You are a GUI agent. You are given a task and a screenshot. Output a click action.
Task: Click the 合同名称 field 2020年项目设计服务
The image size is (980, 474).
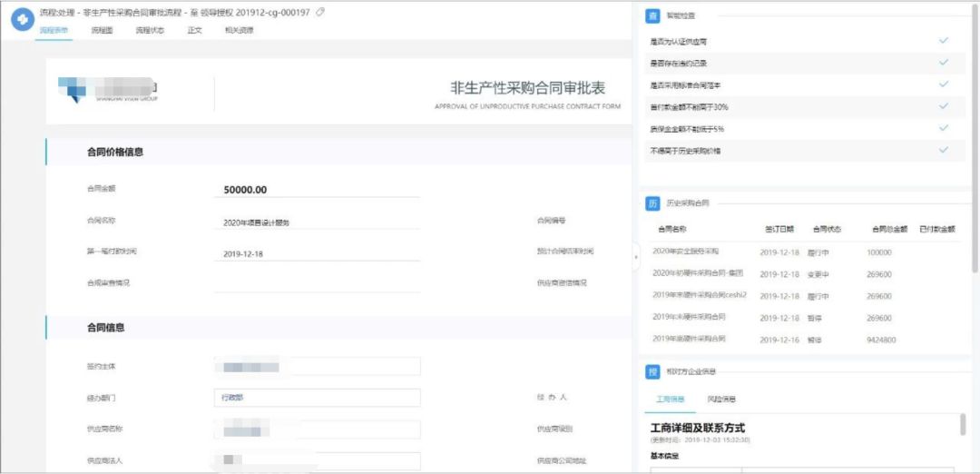click(317, 222)
